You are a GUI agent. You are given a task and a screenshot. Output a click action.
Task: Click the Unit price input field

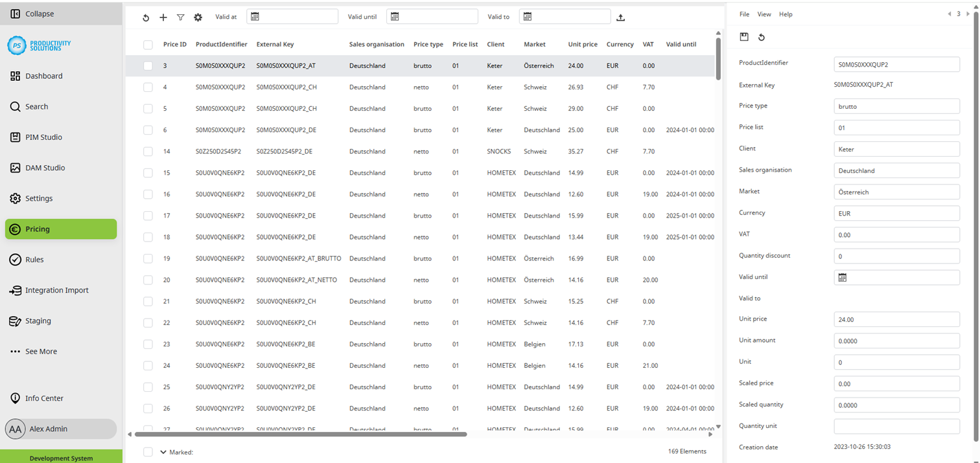(x=897, y=319)
